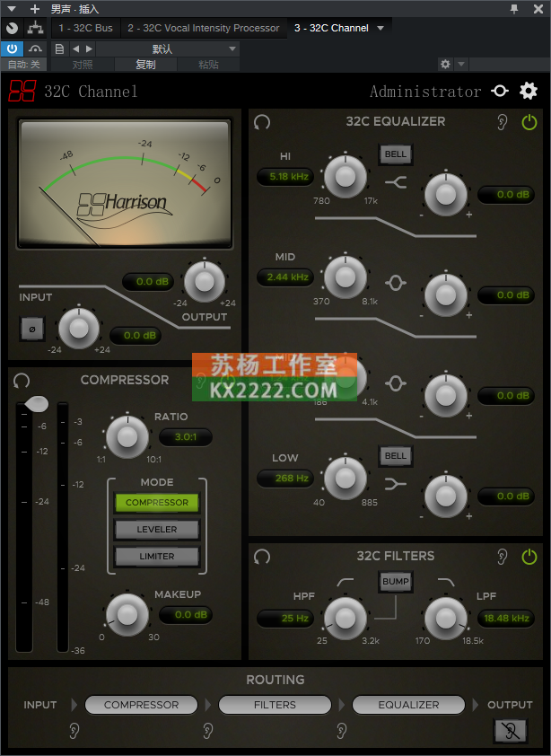Toggle the LOW band BELL button

(395, 455)
